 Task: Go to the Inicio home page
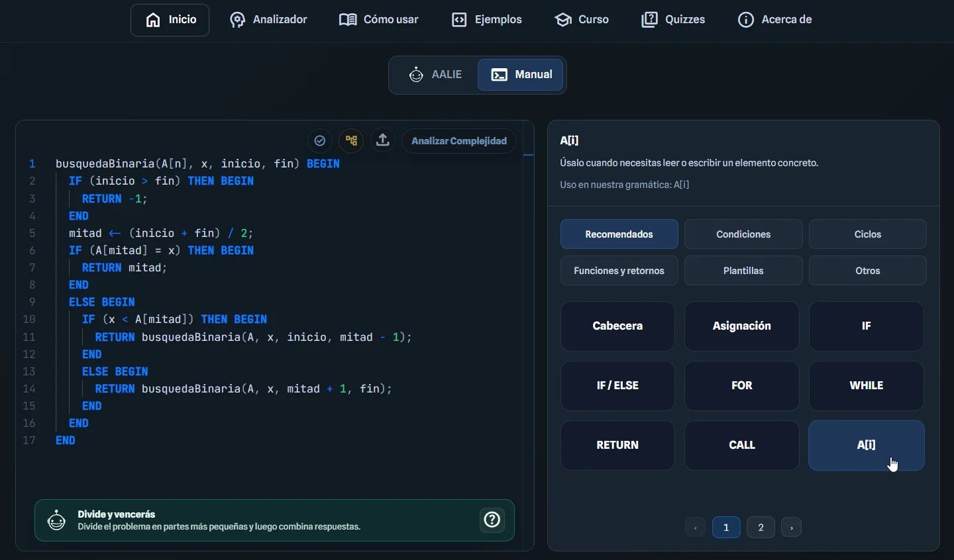(170, 20)
